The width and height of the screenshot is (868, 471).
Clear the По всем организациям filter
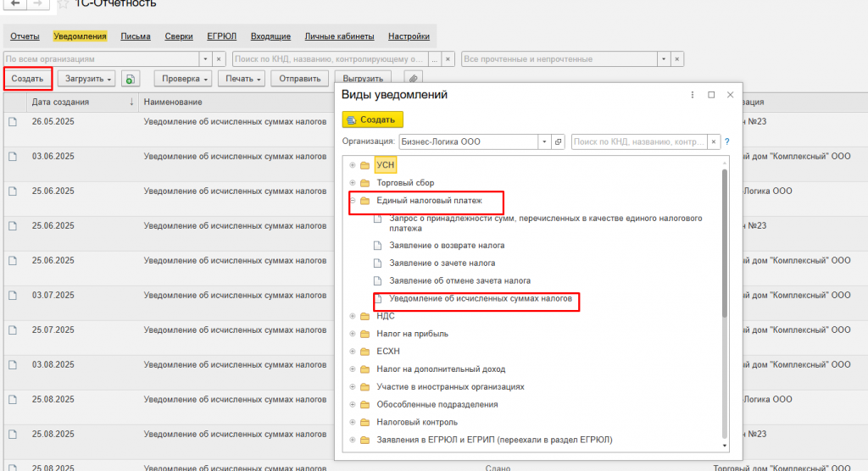[x=219, y=58]
